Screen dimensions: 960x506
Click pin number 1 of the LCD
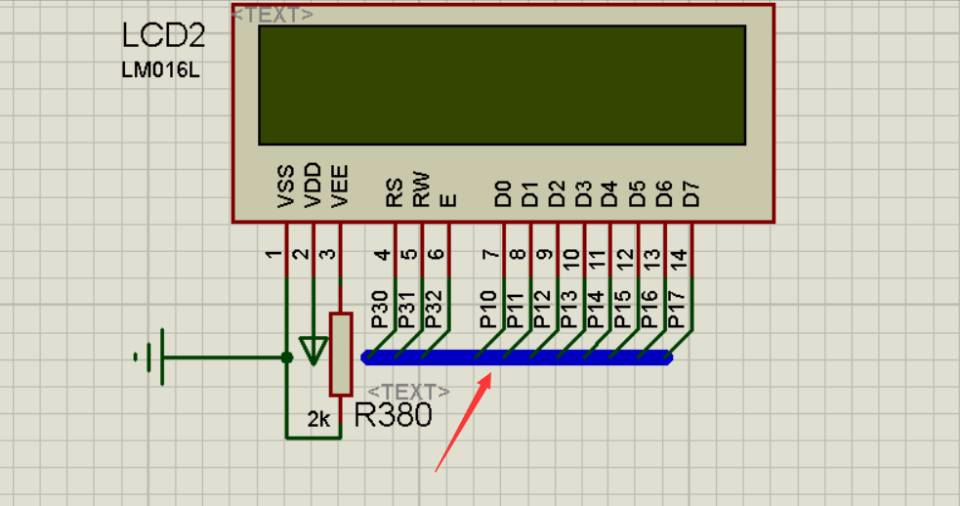click(274, 254)
